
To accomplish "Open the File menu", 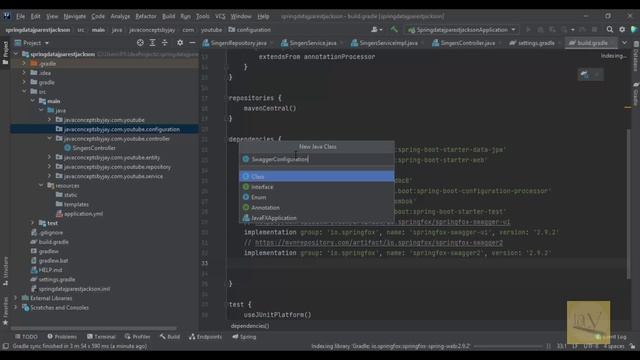I will coord(20,16).
